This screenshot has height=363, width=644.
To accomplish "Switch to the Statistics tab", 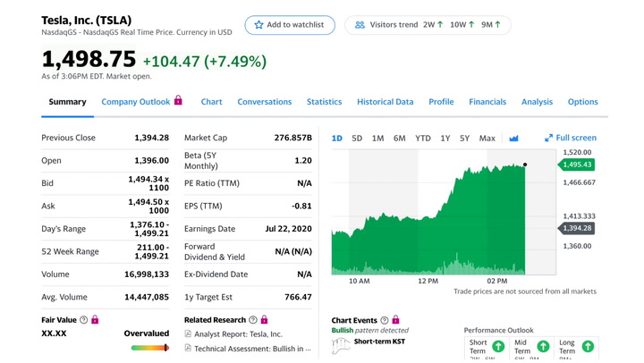I will point(324,102).
